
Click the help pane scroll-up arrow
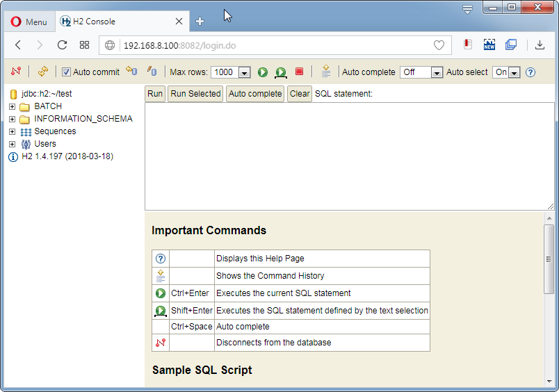click(549, 218)
